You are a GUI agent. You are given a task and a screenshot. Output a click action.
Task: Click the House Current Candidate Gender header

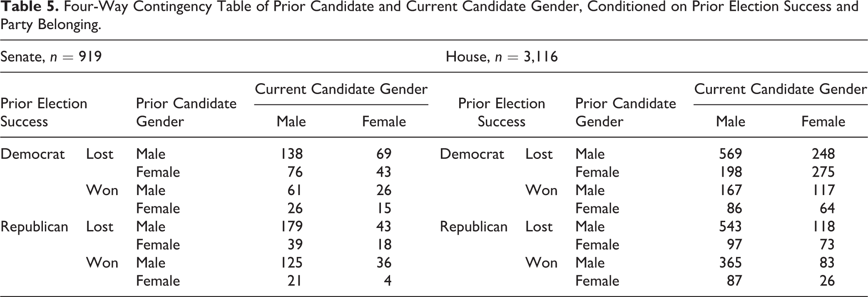tap(781, 89)
